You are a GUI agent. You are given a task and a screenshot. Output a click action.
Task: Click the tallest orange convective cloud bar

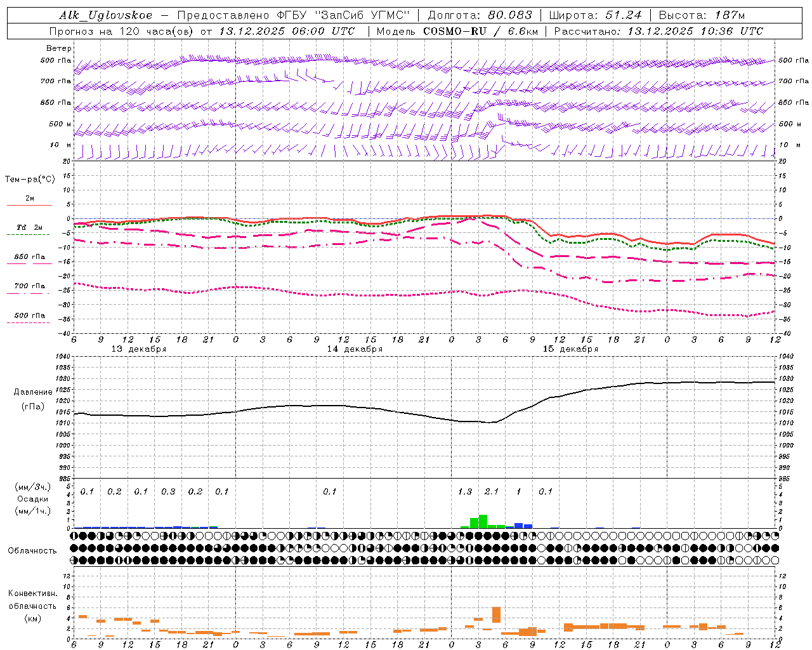pyautogui.click(x=496, y=614)
